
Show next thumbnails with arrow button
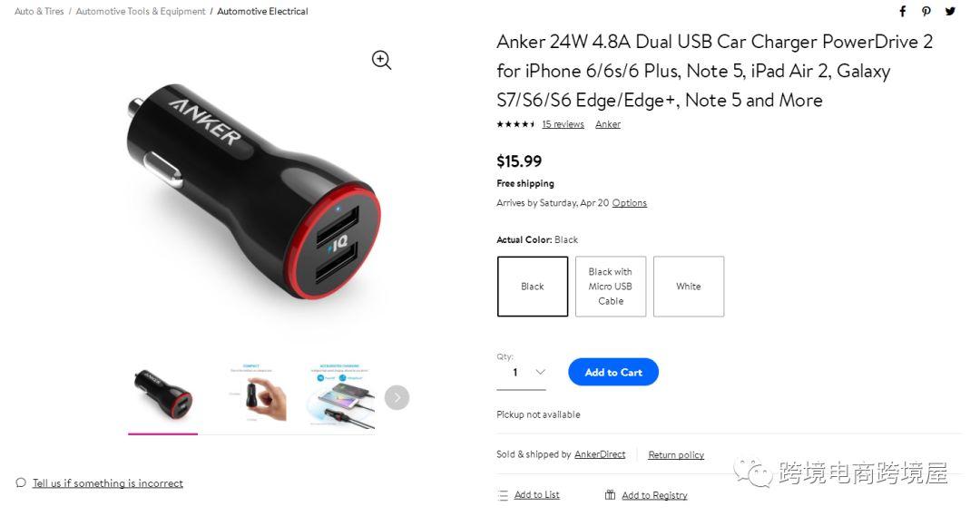[x=397, y=397]
